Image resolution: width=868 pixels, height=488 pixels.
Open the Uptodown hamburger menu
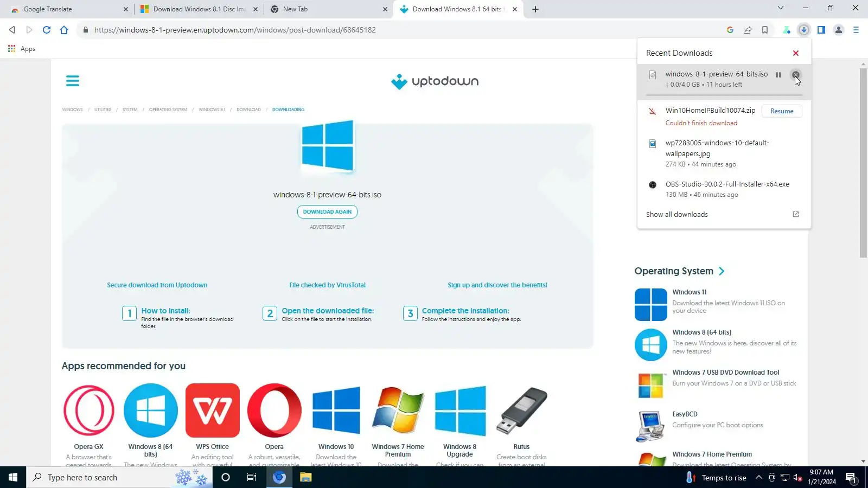(73, 81)
